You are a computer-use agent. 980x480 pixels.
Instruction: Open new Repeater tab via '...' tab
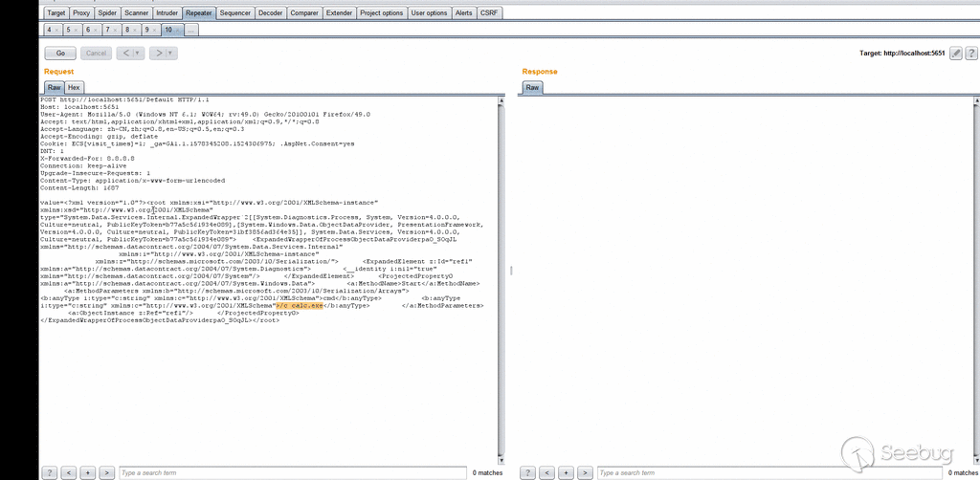point(191,31)
